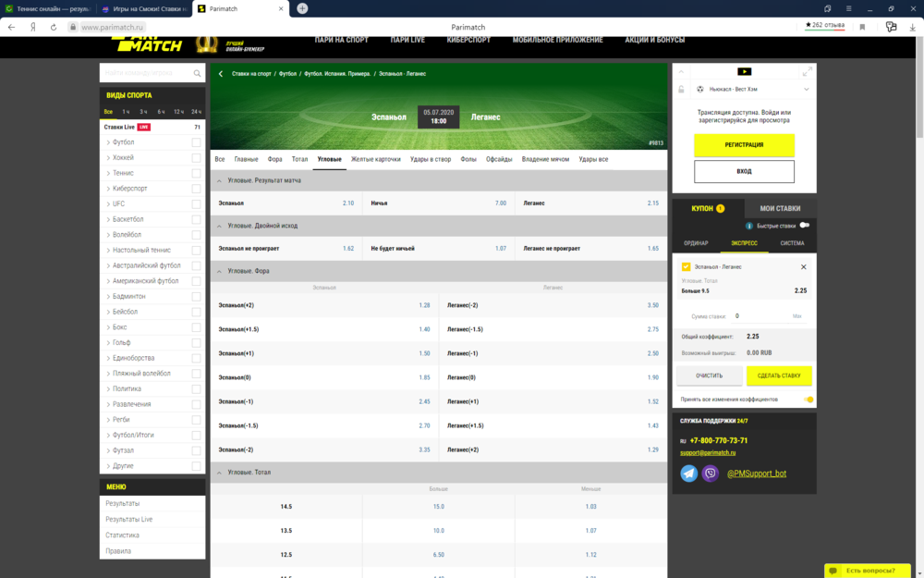Play the video stream icon
924x578 pixels.
[x=744, y=71]
